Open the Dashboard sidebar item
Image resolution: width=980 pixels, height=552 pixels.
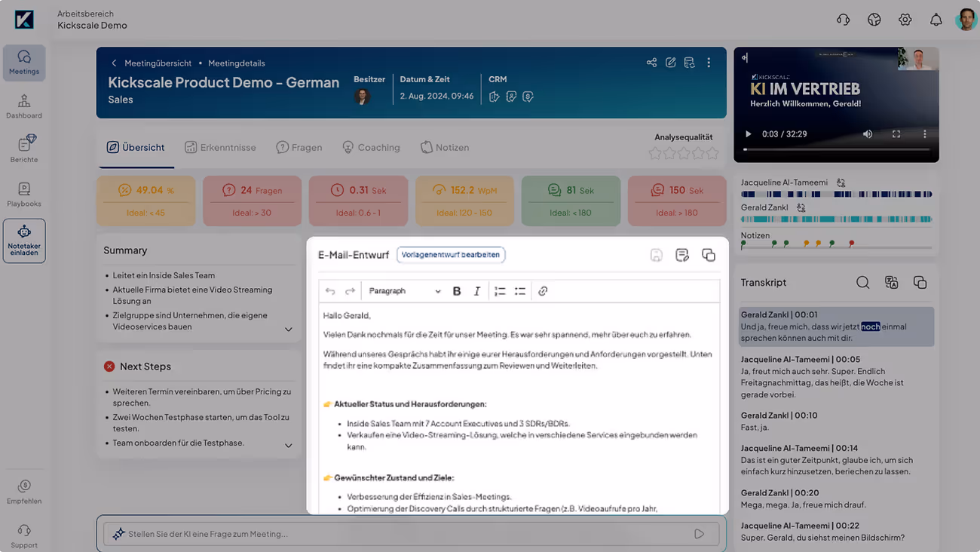point(24,106)
